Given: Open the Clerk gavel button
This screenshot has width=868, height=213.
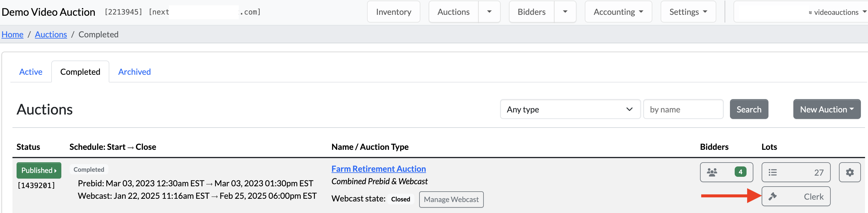Looking at the screenshot, I should point(795,196).
